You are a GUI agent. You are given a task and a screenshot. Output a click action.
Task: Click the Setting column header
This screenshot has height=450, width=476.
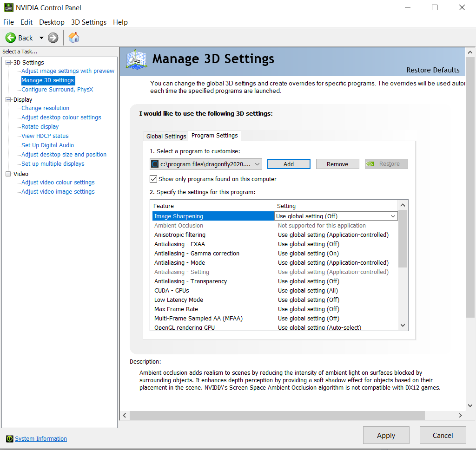pyautogui.click(x=336, y=206)
